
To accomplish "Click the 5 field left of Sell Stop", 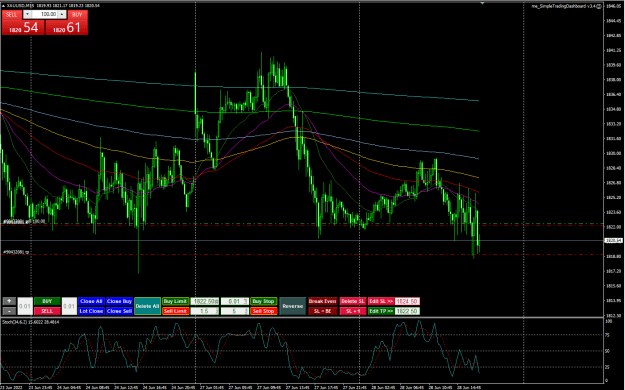I will (235, 311).
